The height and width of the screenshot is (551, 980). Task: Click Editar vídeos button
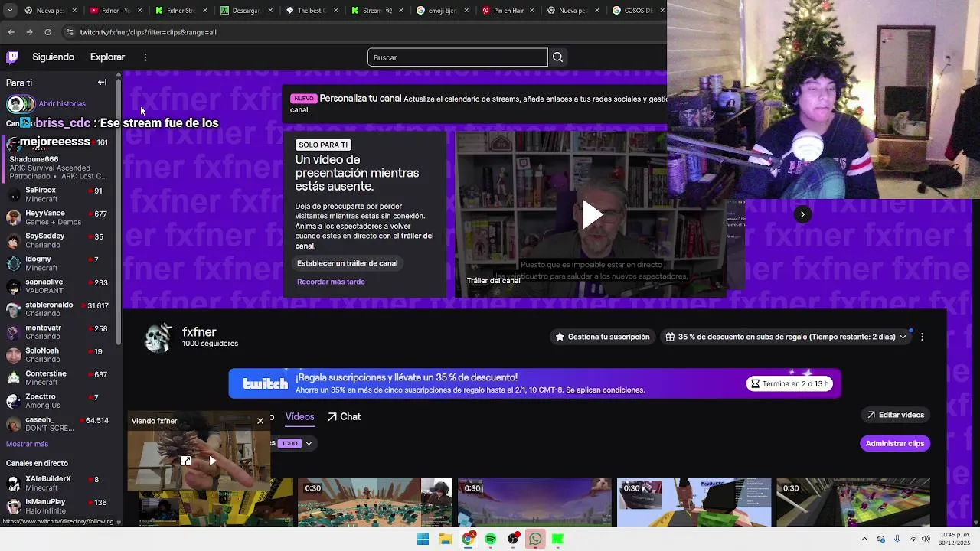pyautogui.click(x=896, y=415)
